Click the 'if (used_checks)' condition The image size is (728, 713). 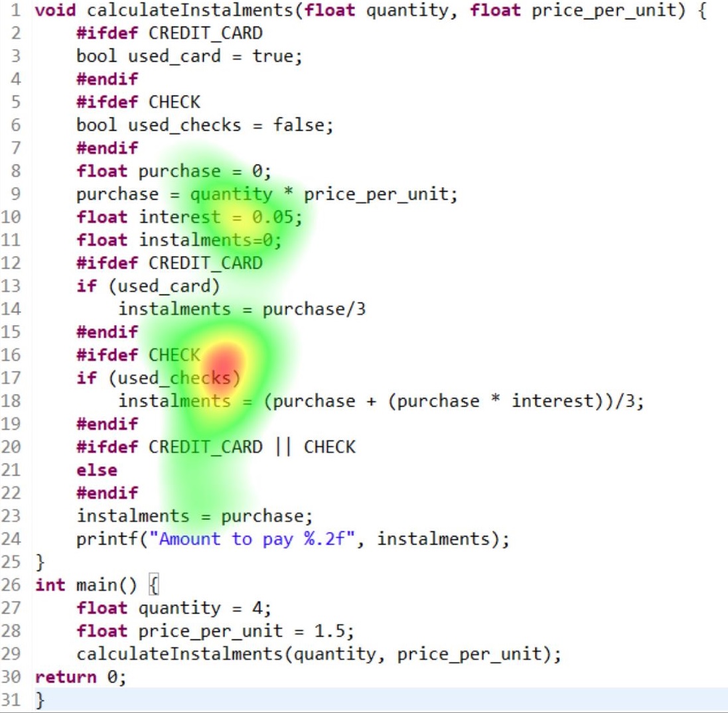158,378
